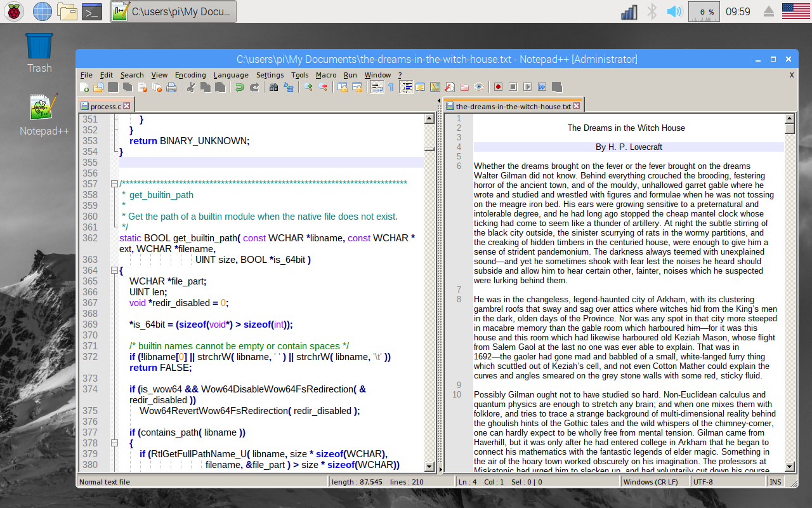Click the Paste toolbar icon
812x508 pixels.
tap(220, 87)
